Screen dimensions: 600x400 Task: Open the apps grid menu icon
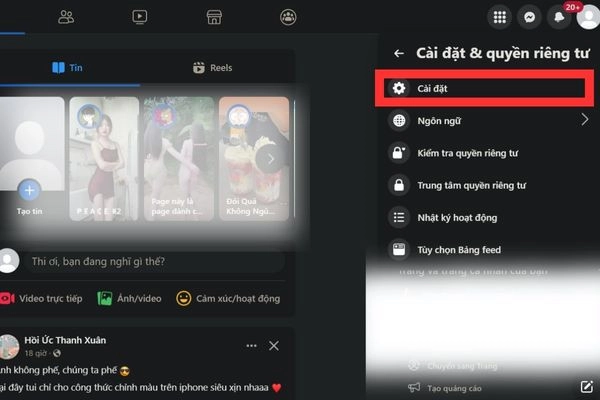click(x=498, y=17)
